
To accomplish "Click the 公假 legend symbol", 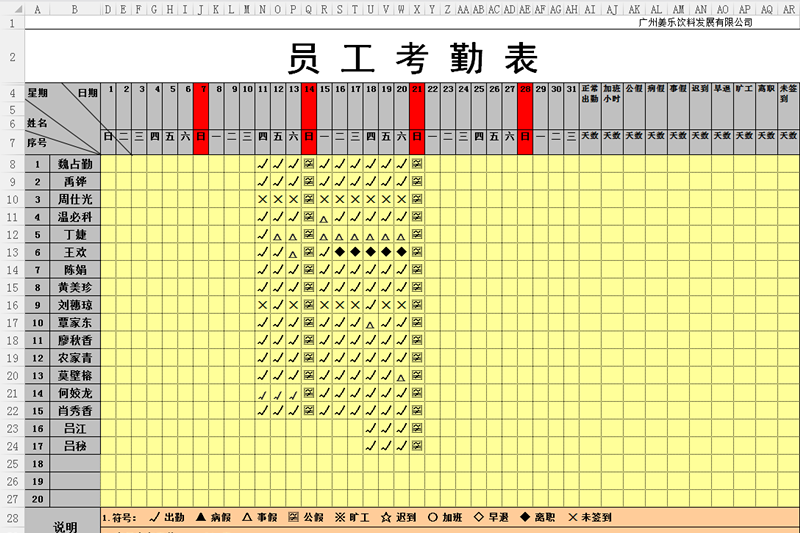I will (x=293, y=518).
